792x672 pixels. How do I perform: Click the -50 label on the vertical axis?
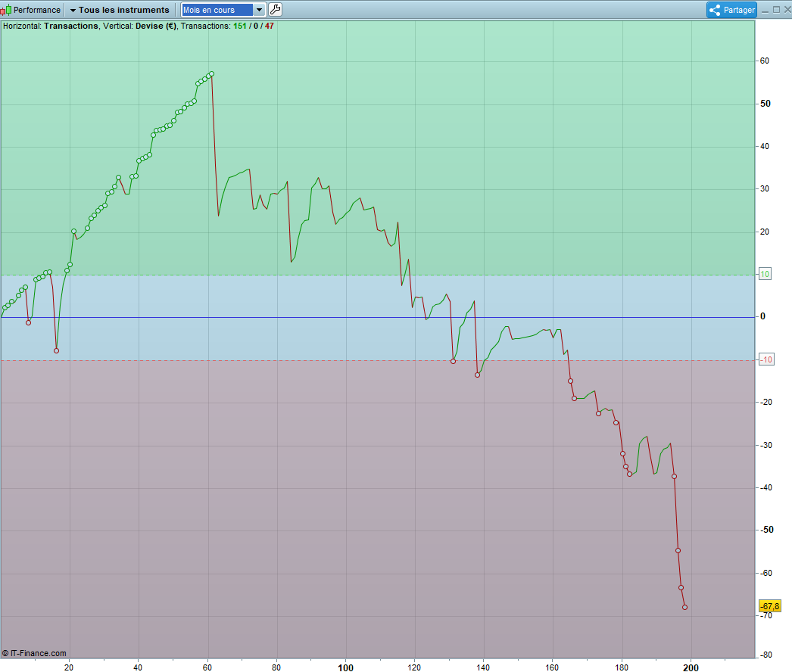point(767,530)
